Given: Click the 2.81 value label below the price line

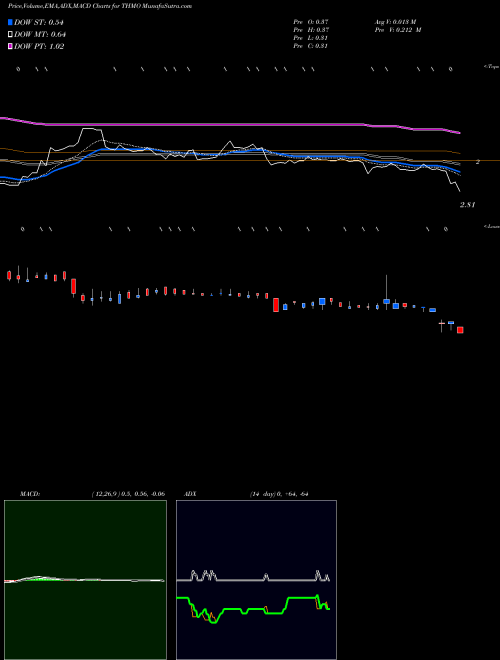Looking at the screenshot, I should tap(468, 205).
